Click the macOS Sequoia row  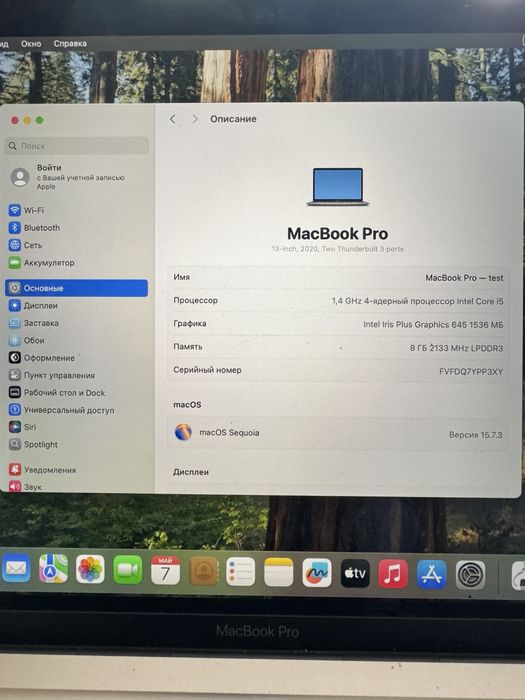pyautogui.click(x=338, y=433)
